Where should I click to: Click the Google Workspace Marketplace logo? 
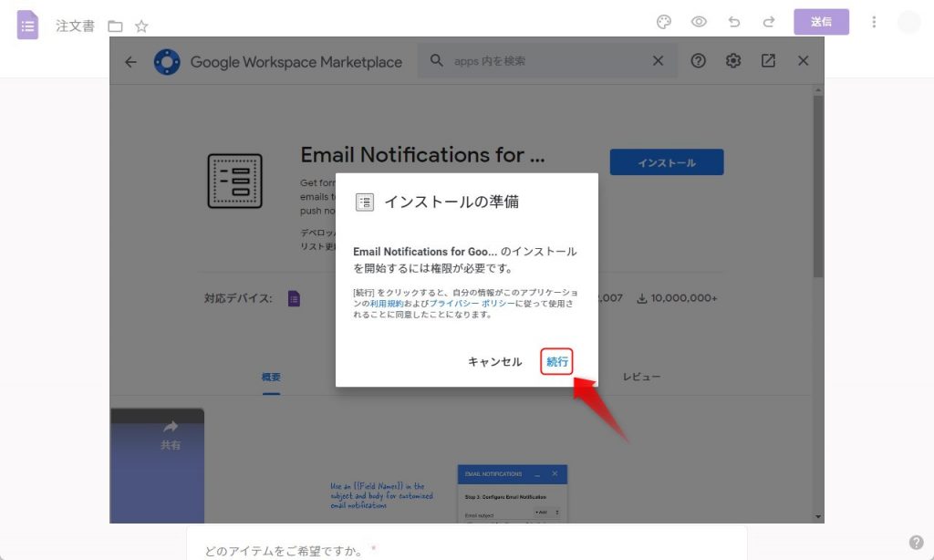pos(167,61)
